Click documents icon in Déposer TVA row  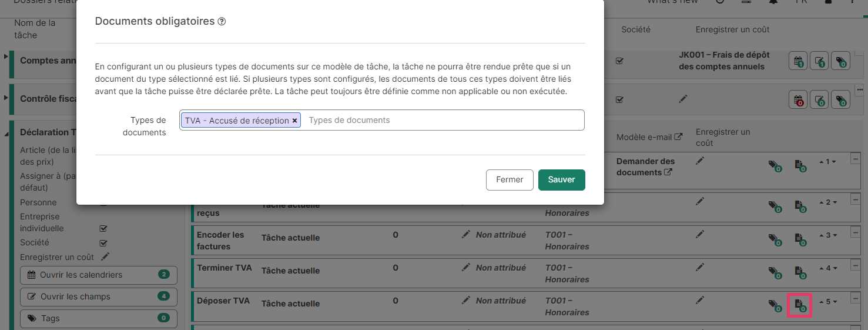[x=799, y=305]
